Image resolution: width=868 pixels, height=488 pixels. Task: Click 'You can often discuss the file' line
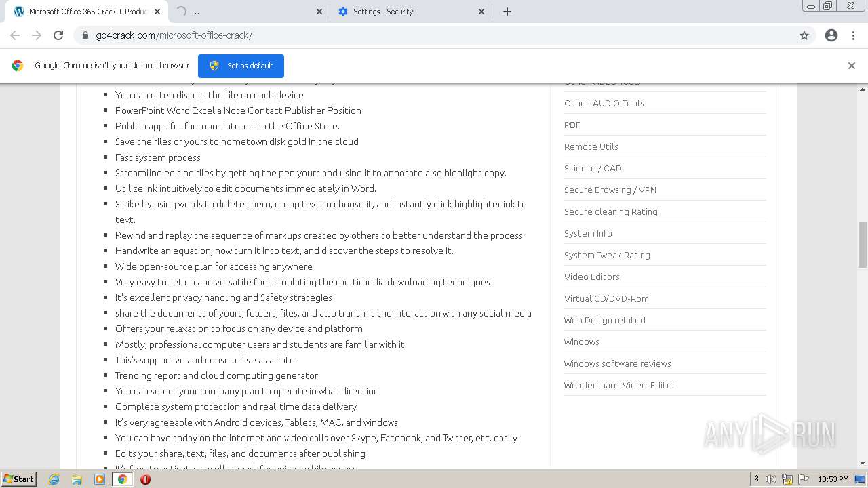tap(210, 95)
